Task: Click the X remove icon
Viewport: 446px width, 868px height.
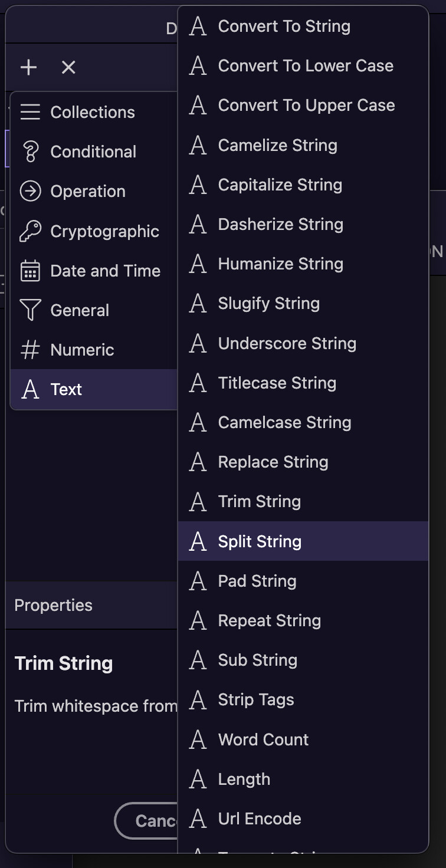Action: coord(68,67)
